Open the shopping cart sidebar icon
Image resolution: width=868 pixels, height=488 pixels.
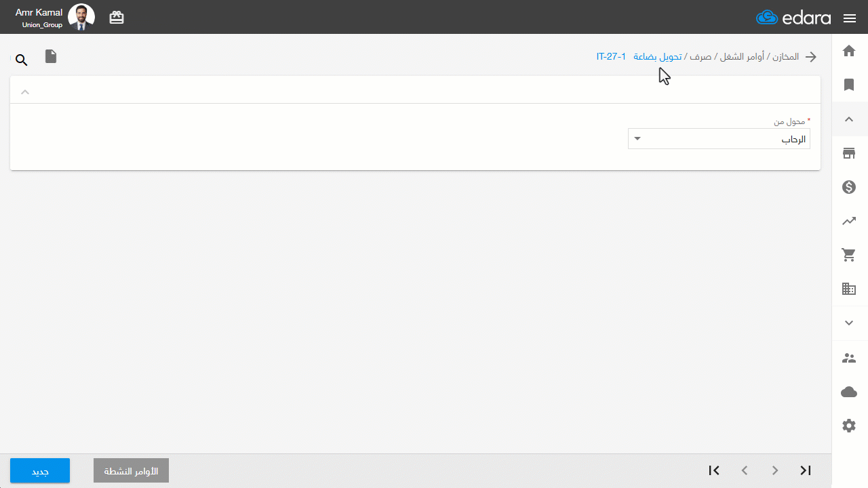click(x=849, y=256)
